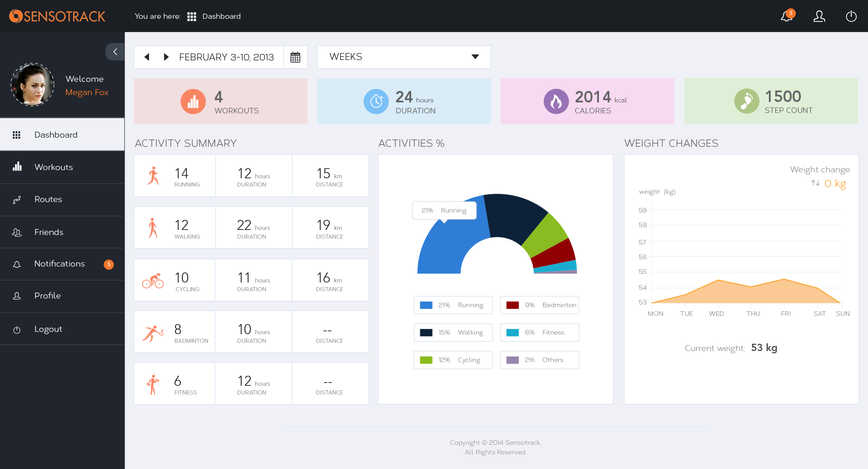Click the Duration clock icon
This screenshot has width=868, height=469.
coord(376,101)
